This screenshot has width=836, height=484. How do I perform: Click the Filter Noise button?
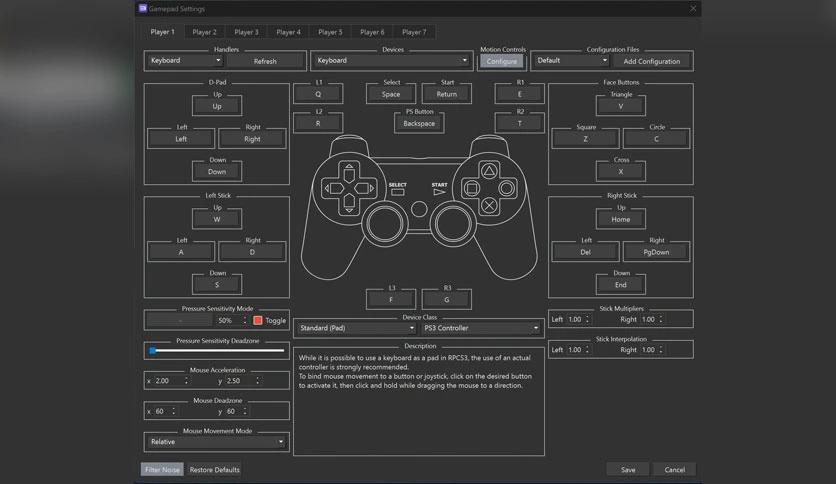(162, 470)
